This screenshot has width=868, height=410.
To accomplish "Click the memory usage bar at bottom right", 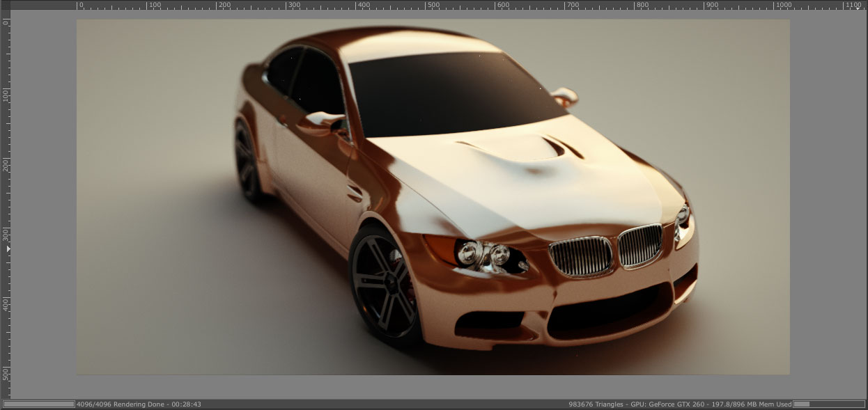I will 828,404.
